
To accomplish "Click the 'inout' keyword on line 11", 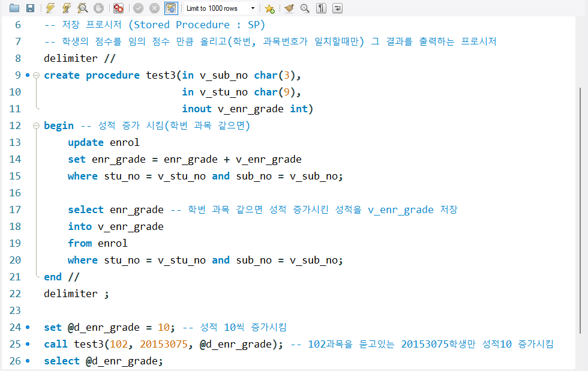I will point(197,109).
